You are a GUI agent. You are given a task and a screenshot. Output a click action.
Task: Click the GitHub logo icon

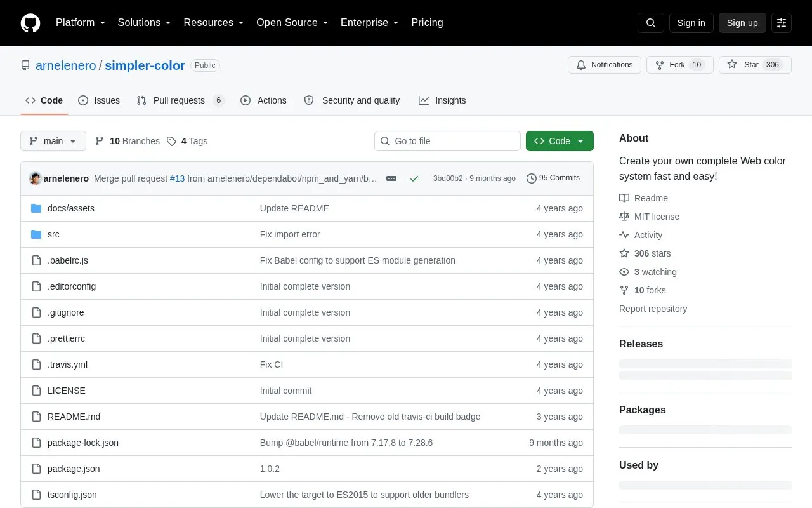pos(30,23)
